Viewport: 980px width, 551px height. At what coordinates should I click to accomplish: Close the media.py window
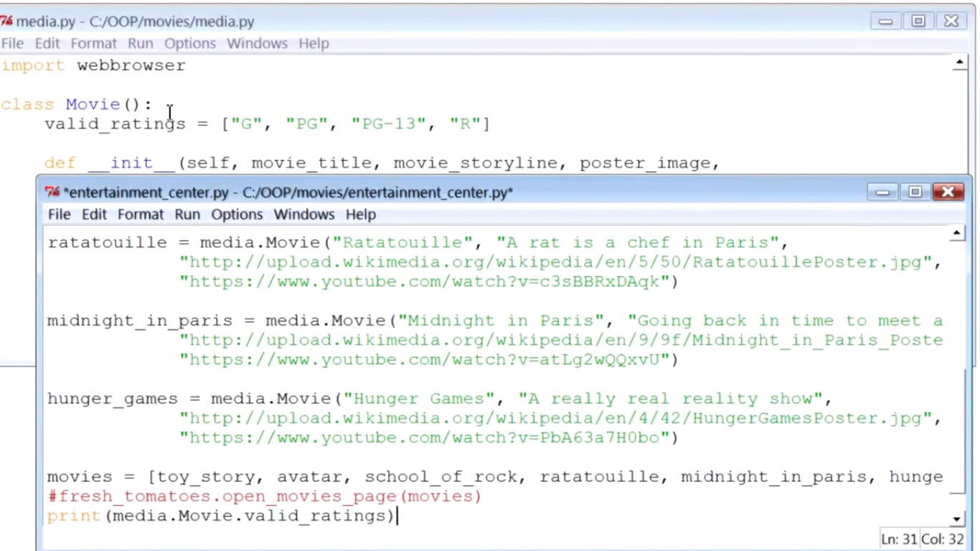(x=951, y=21)
